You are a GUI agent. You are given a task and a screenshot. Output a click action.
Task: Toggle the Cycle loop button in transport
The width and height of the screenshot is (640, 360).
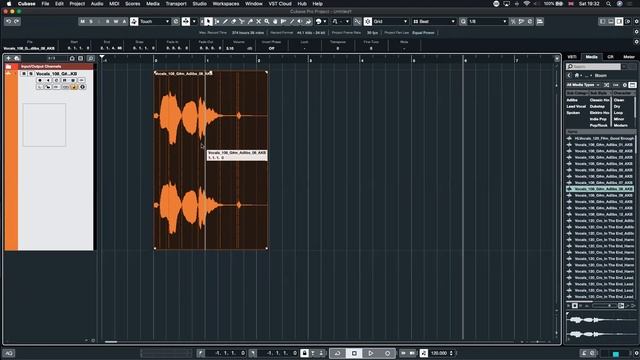click(338, 353)
